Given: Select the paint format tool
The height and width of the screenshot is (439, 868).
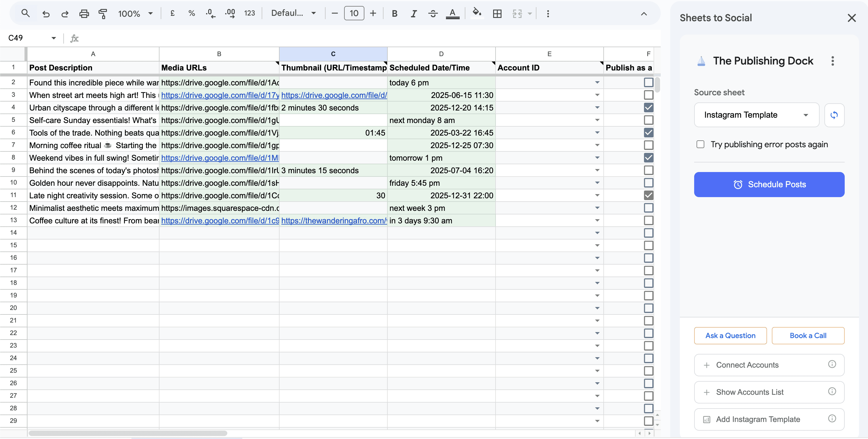Looking at the screenshot, I should click(103, 13).
